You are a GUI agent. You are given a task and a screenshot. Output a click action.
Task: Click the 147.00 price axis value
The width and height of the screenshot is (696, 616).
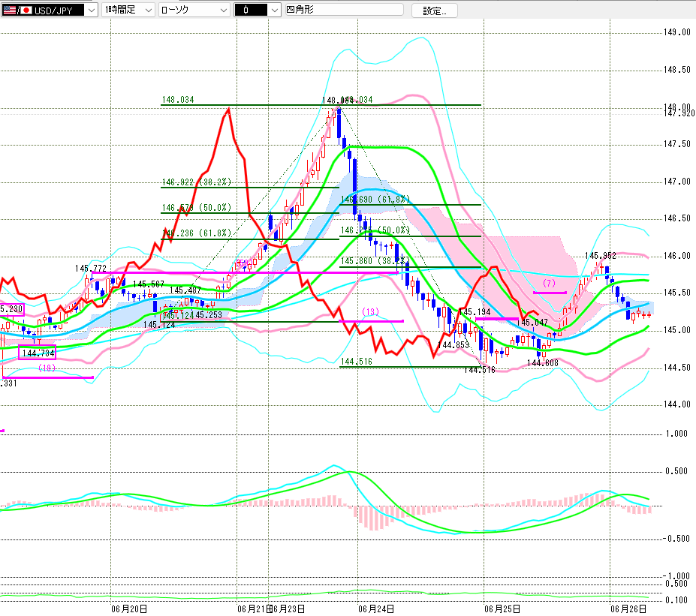pos(677,182)
